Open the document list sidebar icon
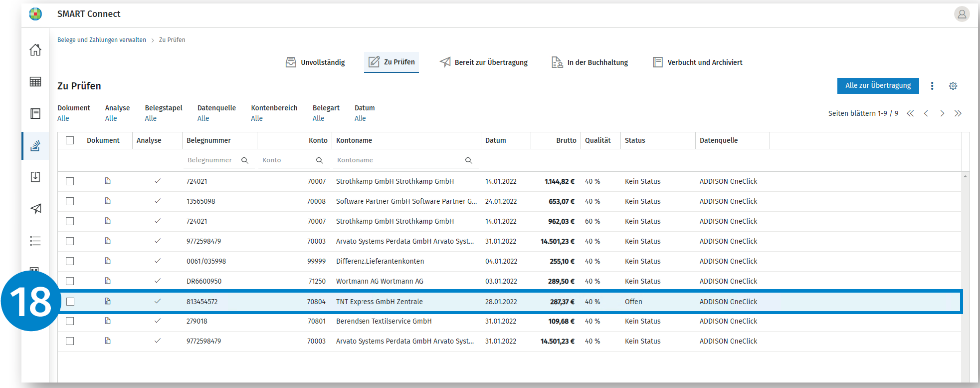 point(35,113)
